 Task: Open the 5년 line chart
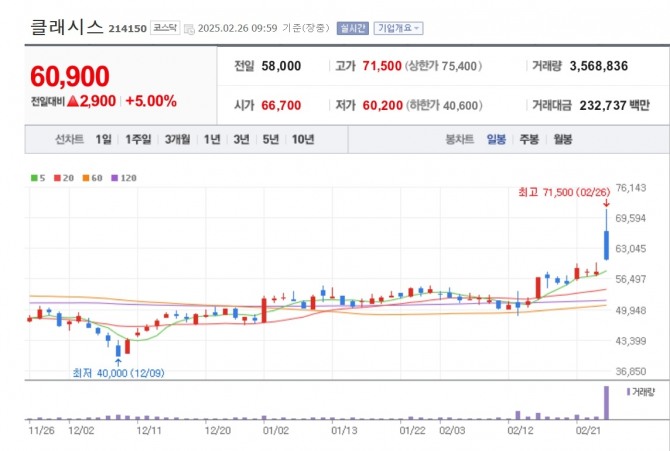pos(270,139)
